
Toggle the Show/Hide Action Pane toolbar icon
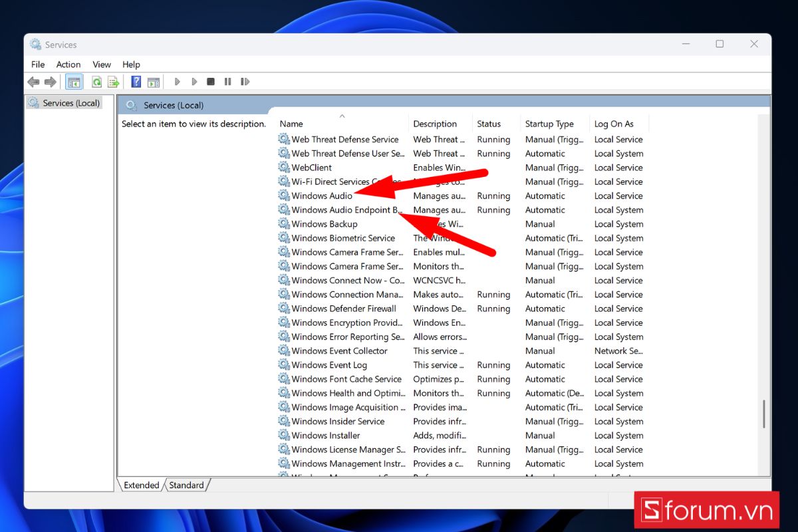(154, 82)
